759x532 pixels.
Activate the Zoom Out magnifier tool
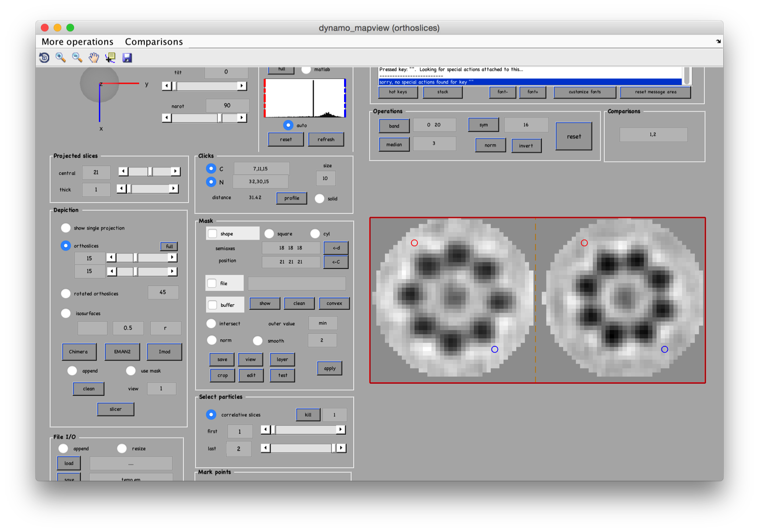click(x=77, y=58)
